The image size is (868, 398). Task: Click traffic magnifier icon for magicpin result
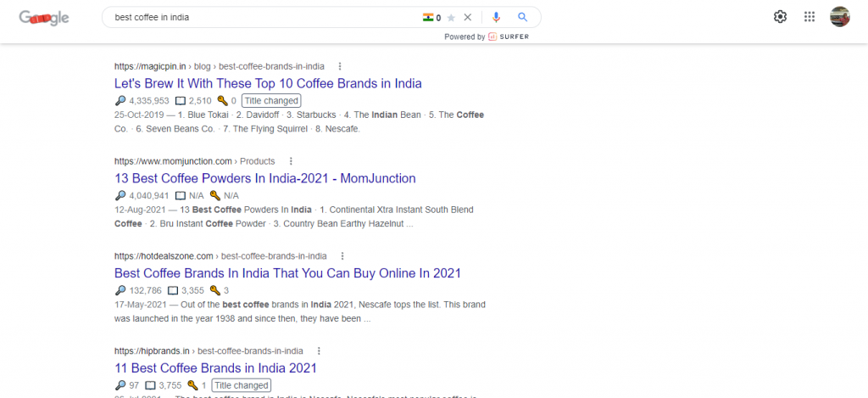(x=120, y=101)
